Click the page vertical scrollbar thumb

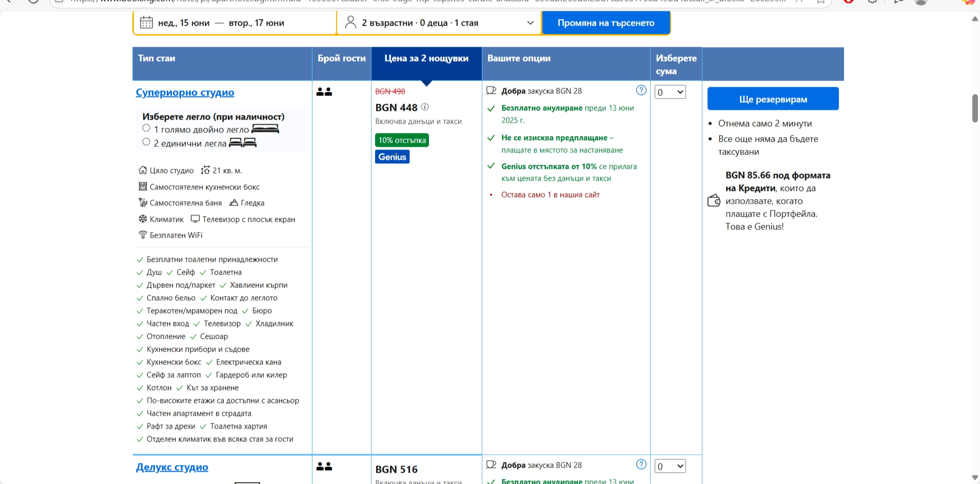[x=975, y=108]
